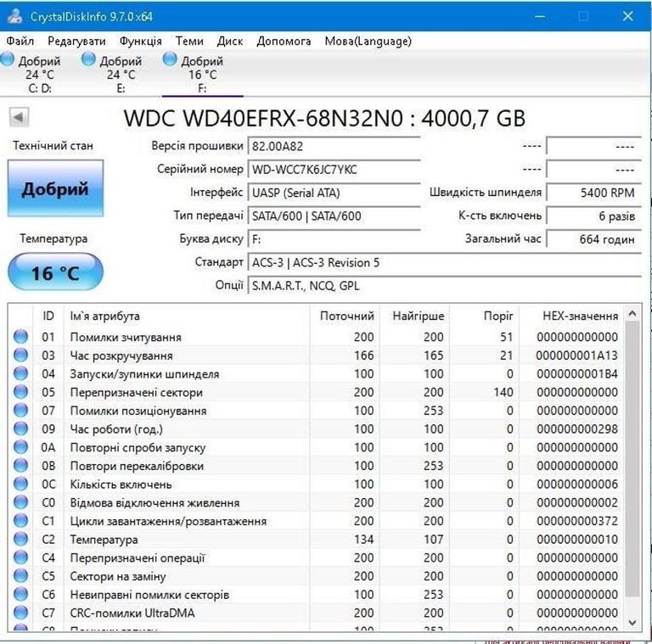Viewport: 652px width, 644px height.
Task: Click the HEX-значення column header
Action: coord(571,316)
